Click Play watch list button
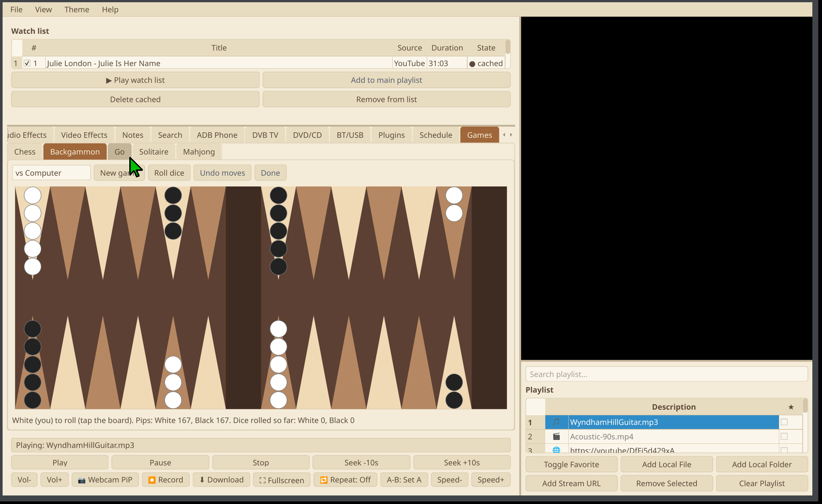Viewport: 822px width, 504px height. tap(135, 80)
